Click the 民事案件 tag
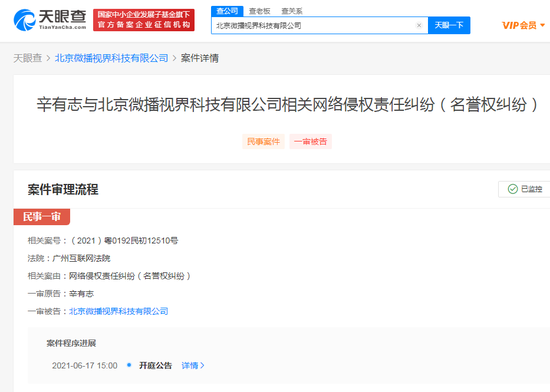The height and width of the screenshot is (392, 550). point(263,142)
